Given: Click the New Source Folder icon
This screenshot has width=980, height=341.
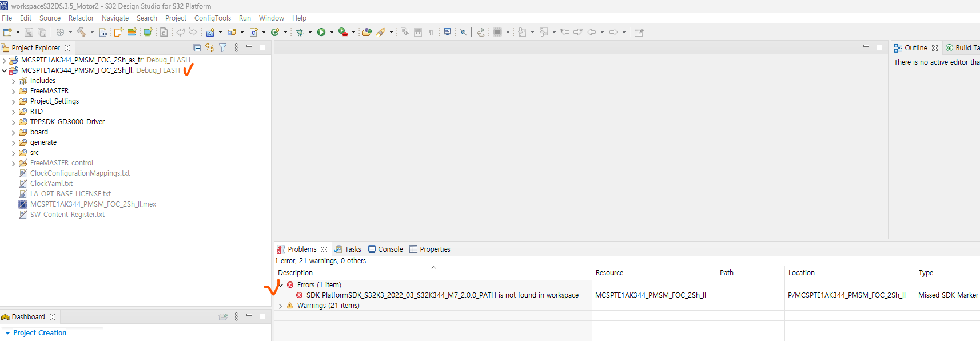Looking at the screenshot, I should click(x=232, y=32).
